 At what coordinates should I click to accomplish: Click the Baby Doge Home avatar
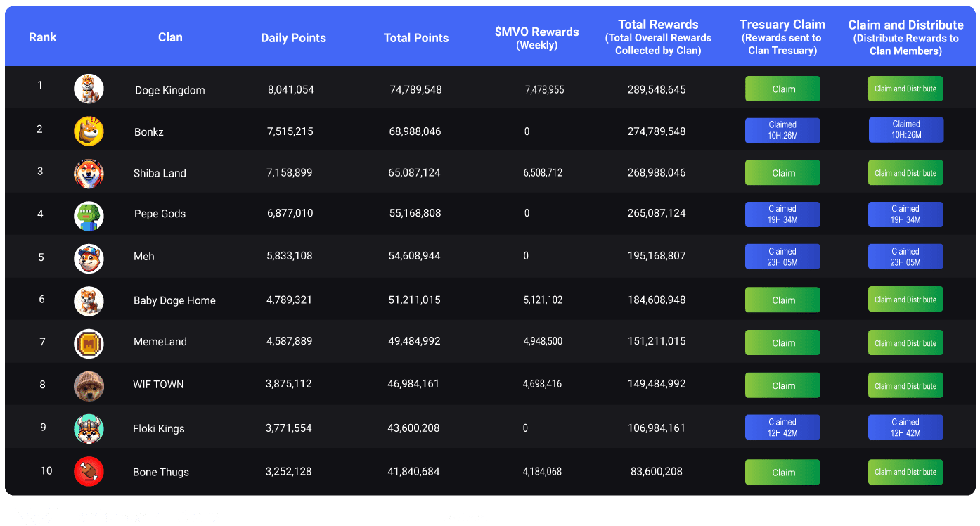[x=89, y=301]
